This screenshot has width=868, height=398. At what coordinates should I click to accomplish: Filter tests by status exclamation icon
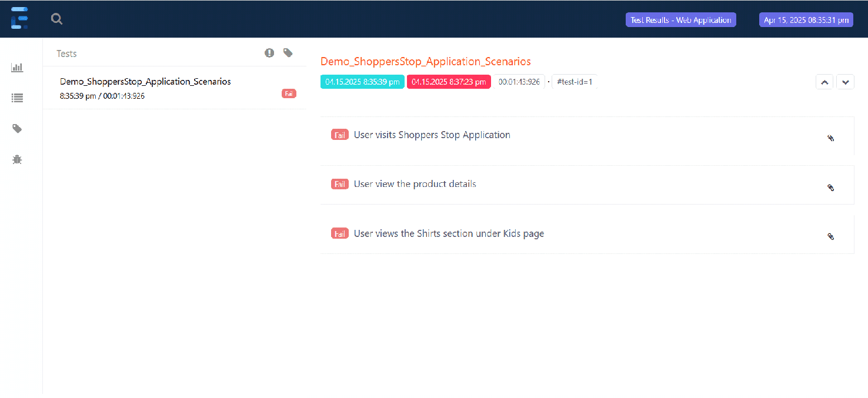pos(269,53)
